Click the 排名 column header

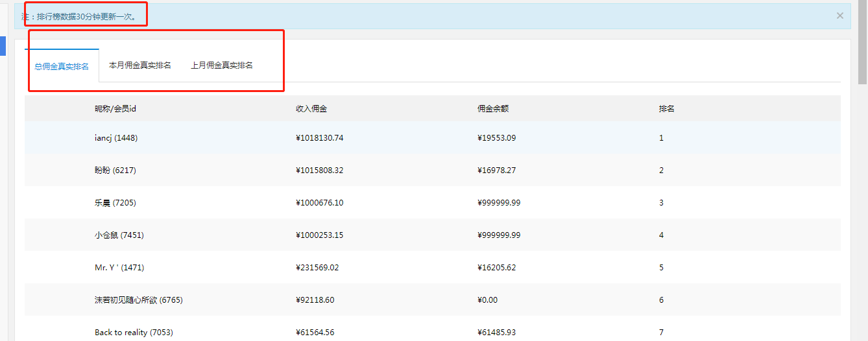pyautogui.click(x=667, y=109)
